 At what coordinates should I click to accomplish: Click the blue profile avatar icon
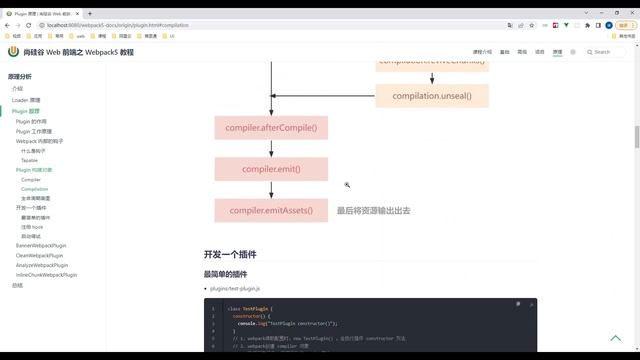click(x=609, y=25)
